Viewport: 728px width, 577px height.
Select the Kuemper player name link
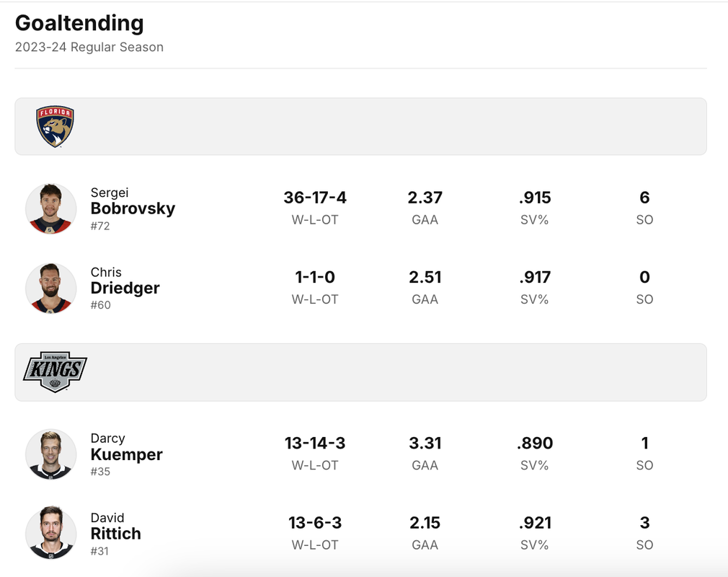point(126,454)
